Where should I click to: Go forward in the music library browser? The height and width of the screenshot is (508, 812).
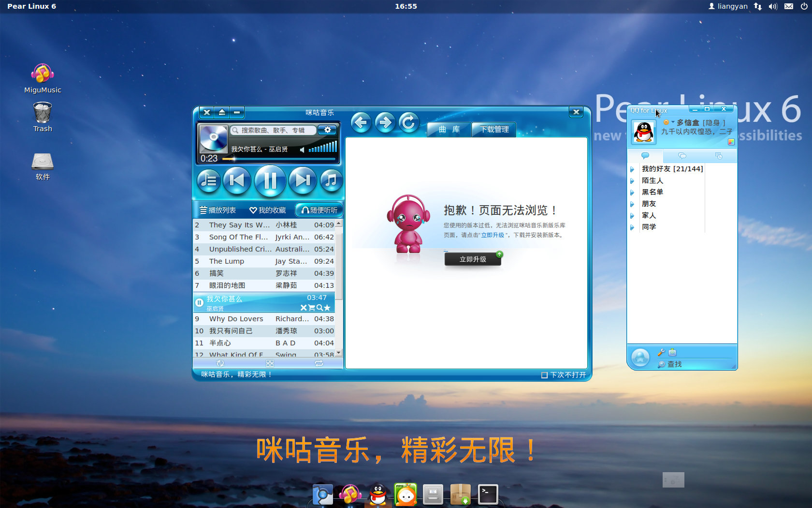385,122
